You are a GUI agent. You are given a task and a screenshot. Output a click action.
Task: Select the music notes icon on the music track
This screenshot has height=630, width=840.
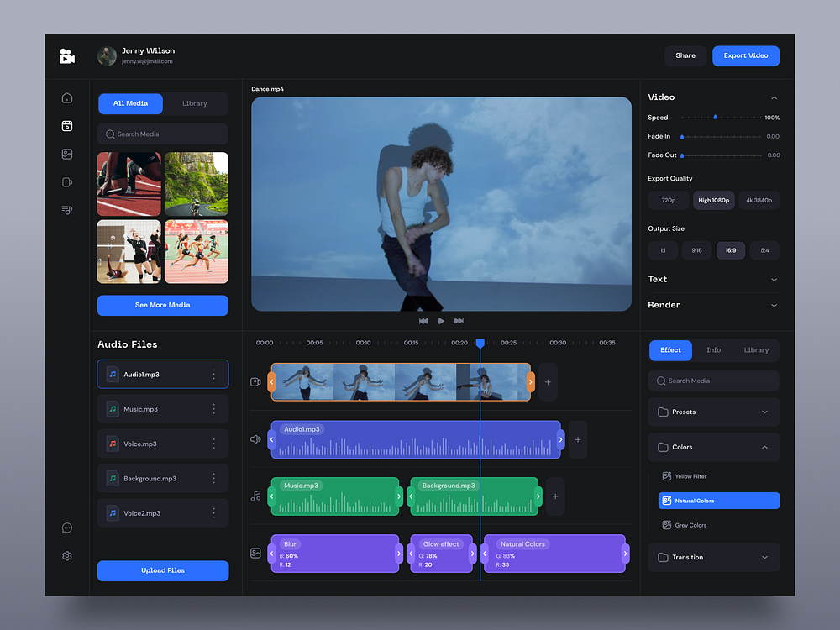(x=255, y=496)
